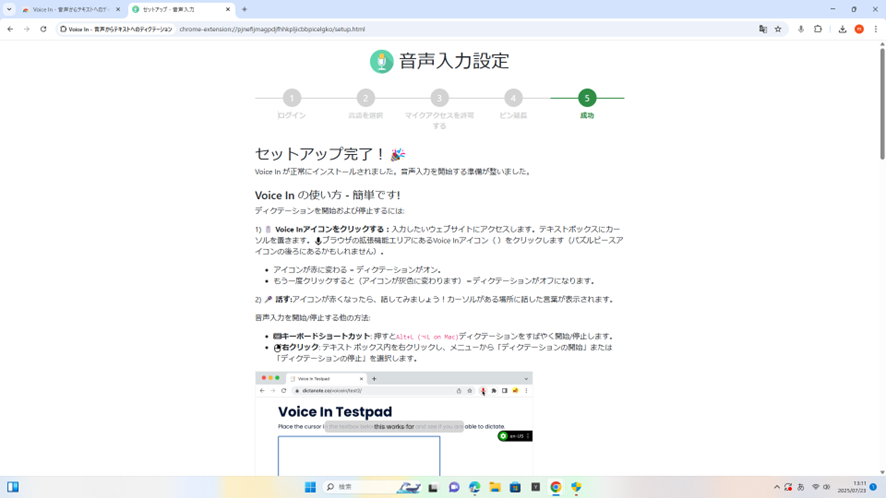
Task: Click the green microphone logo
Action: pos(381,61)
